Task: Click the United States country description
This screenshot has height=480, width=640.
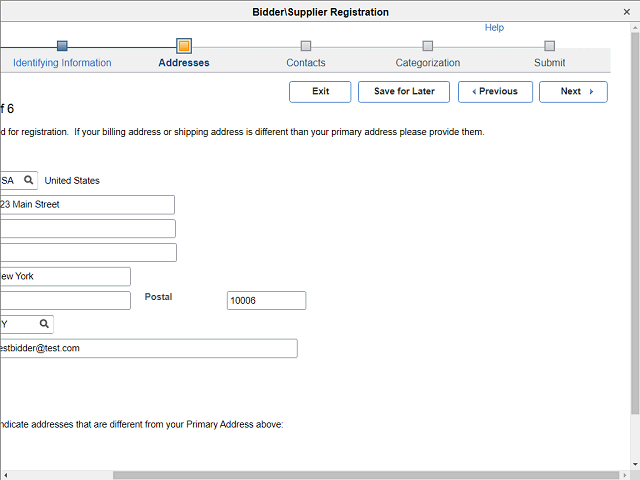Action: pos(72,180)
